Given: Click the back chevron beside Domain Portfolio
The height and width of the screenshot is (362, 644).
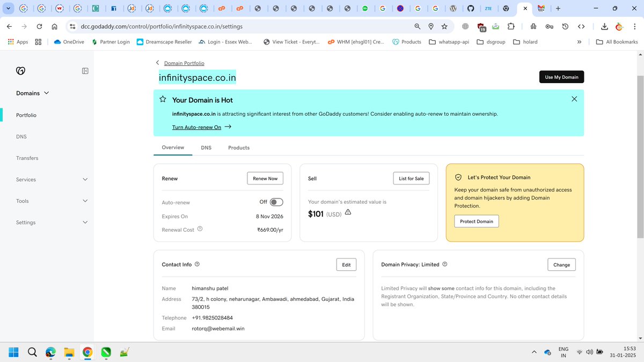Looking at the screenshot, I should pyautogui.click(x=157, y=63).
